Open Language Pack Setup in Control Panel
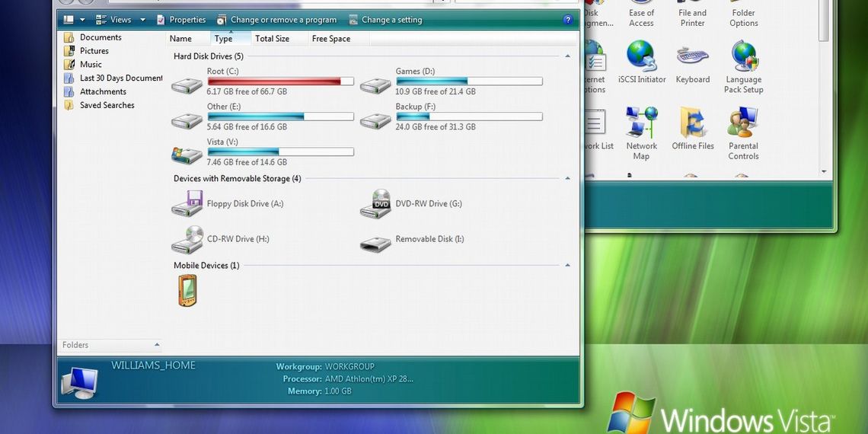This screenshot has height=434, width=868. [744, 67]
